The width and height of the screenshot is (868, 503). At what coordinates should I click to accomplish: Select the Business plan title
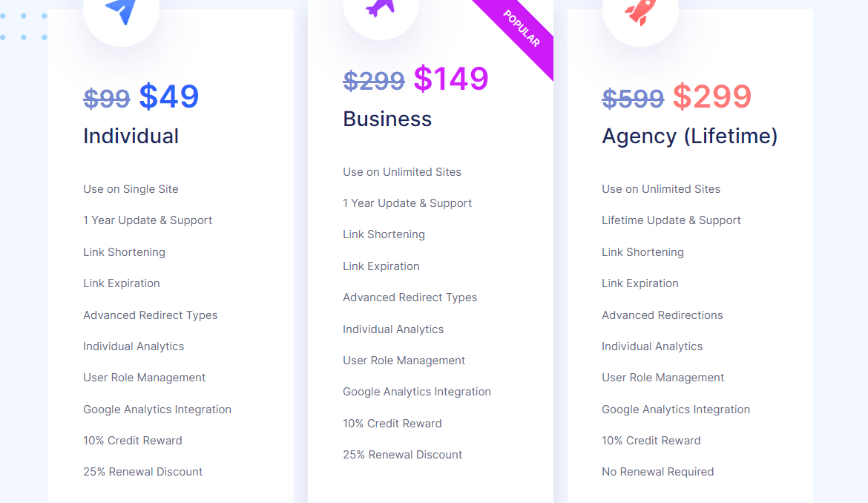(387, 119)
